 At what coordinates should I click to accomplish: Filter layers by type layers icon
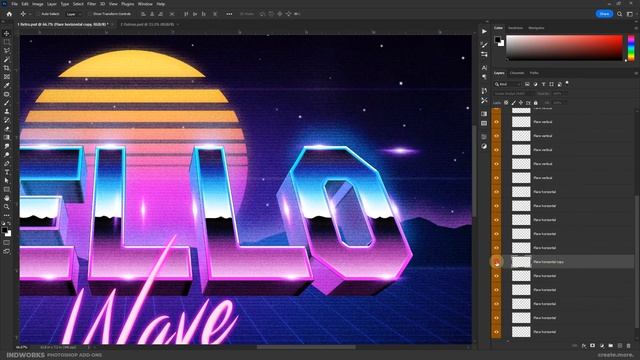coord(543,84)
